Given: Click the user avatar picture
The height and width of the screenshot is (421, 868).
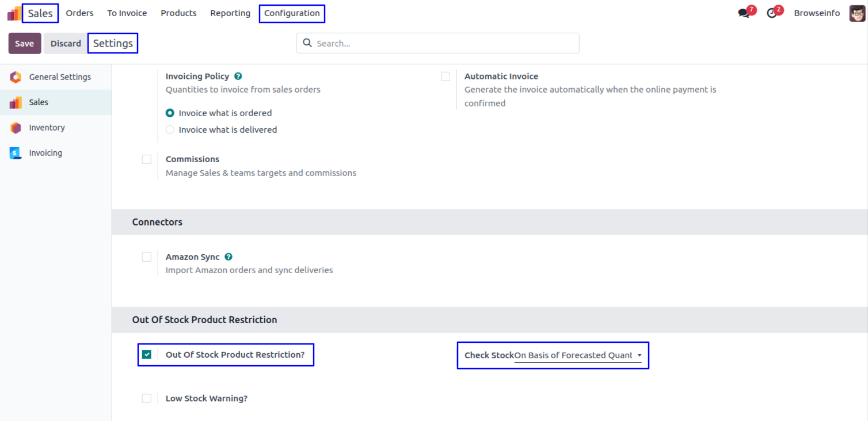Looking at the screenshot, I should point(857,13).
